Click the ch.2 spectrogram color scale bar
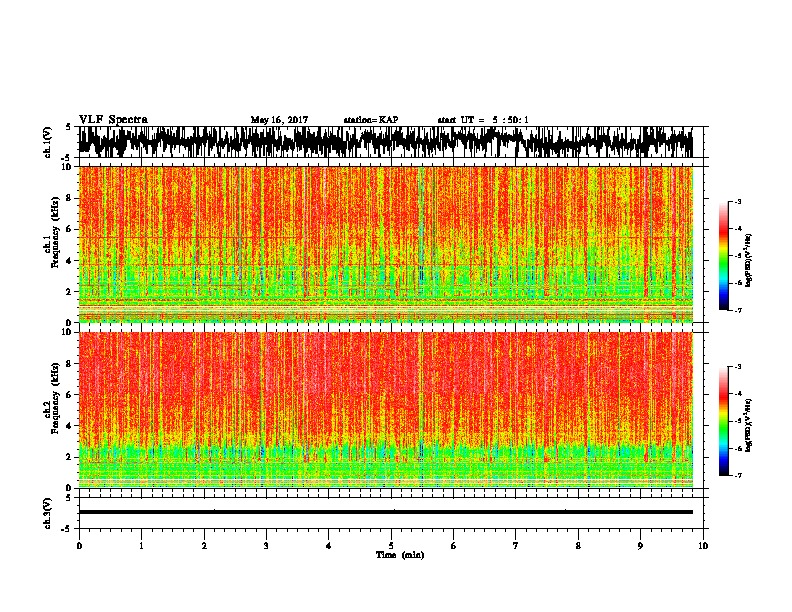This screenshot has height=612, width=792. tap(724, 421)
